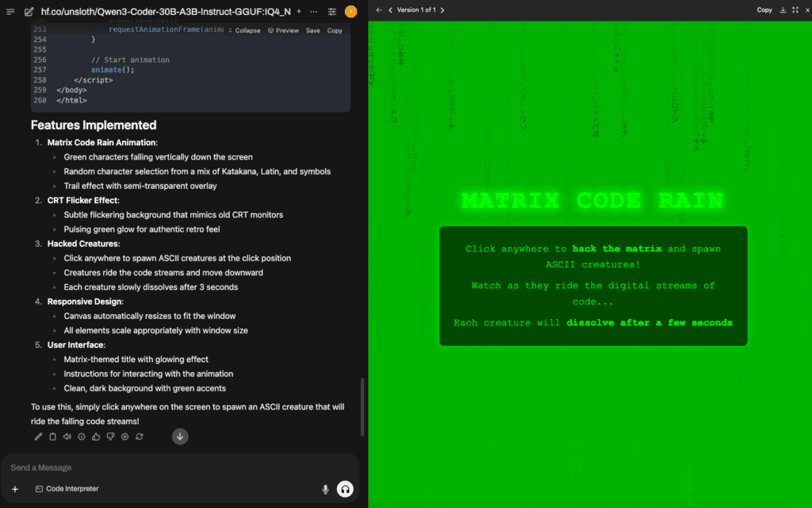812x508 pixels.
Task: Click the chat panel vertical scrollbar
Action: point(362,407)
